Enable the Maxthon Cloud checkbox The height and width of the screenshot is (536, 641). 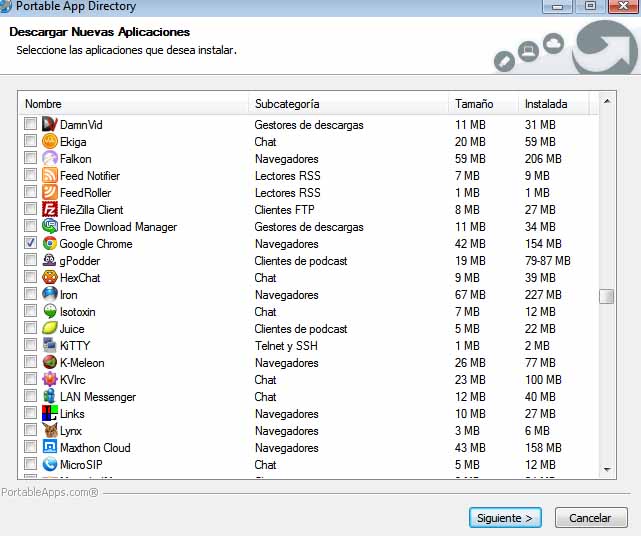30,447
